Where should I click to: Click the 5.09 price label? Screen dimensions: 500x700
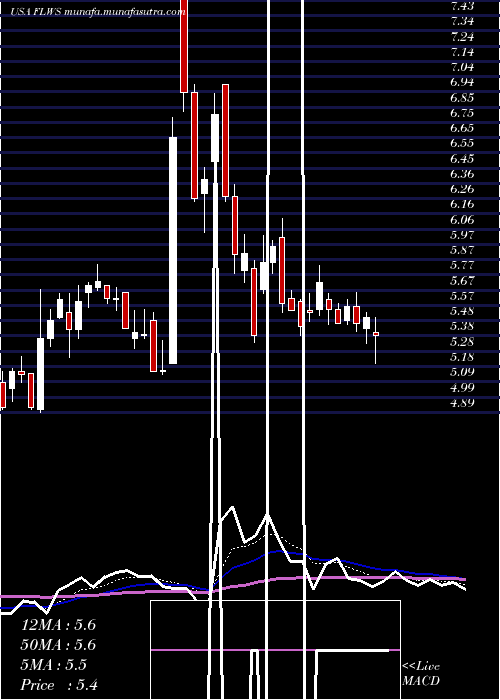[x=462, y=372]
